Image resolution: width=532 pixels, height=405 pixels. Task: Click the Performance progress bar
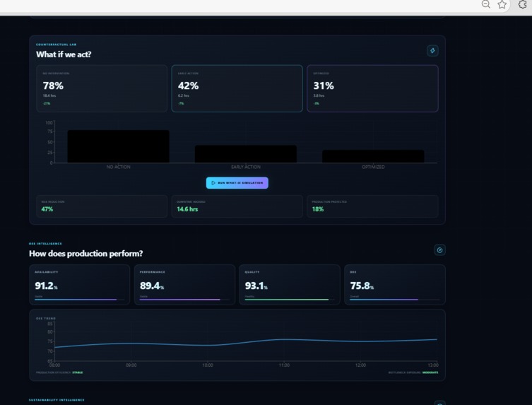(x=184, y=300)
